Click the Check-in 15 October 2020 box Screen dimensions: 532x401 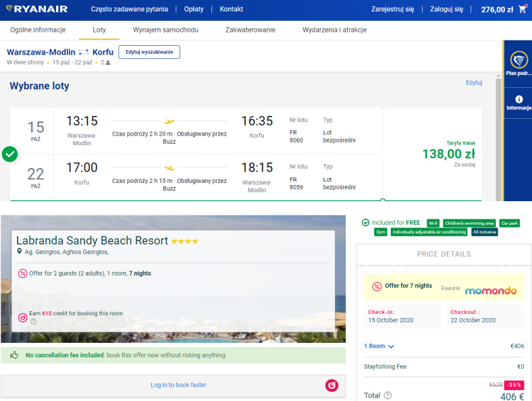coord(402,317)
